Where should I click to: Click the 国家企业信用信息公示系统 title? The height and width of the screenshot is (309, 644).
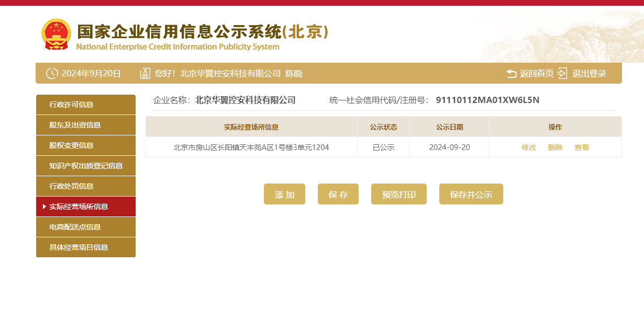(203, 32)
